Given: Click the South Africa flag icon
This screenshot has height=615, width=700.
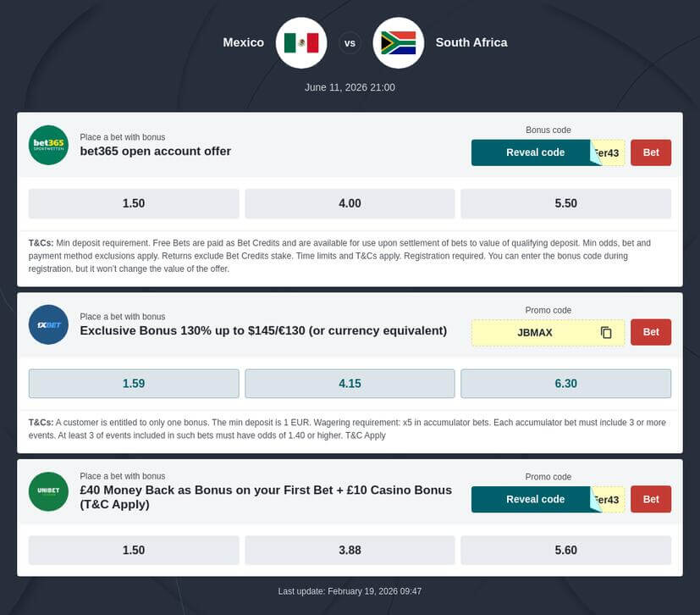Looking at the screenshot, I should pyautogui.click(x=399, y=42).
